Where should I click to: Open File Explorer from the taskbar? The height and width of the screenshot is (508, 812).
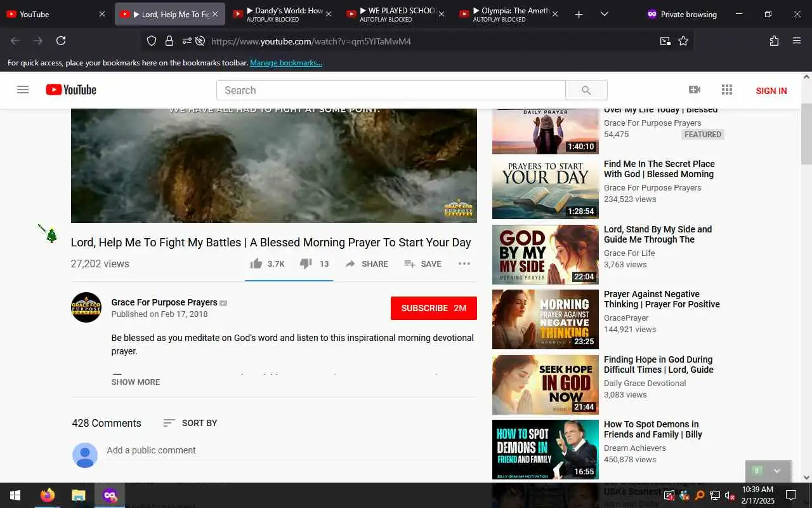pos(78,495)
